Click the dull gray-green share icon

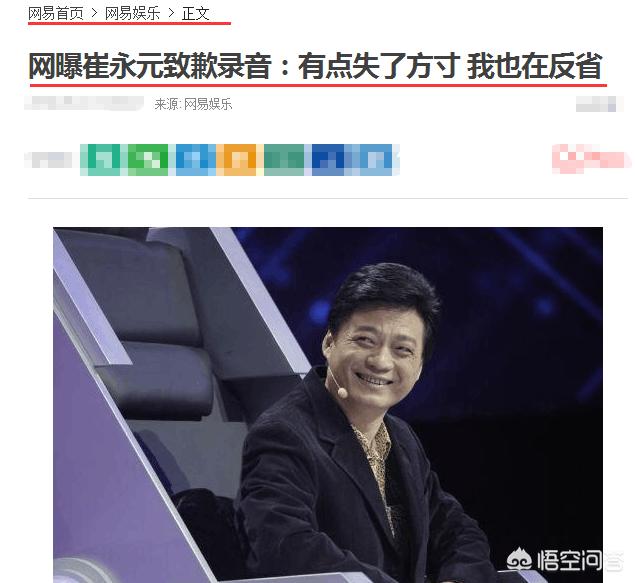[x=284, y=160]
